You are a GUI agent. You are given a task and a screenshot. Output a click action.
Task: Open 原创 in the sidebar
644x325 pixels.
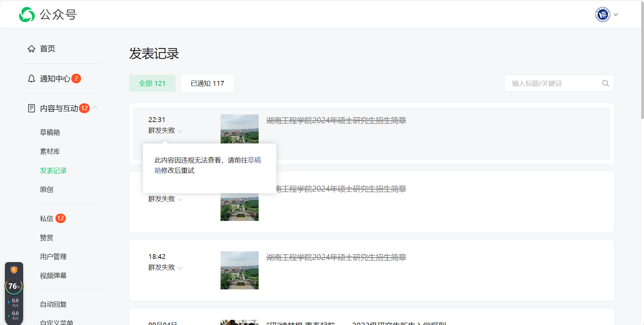47,189
